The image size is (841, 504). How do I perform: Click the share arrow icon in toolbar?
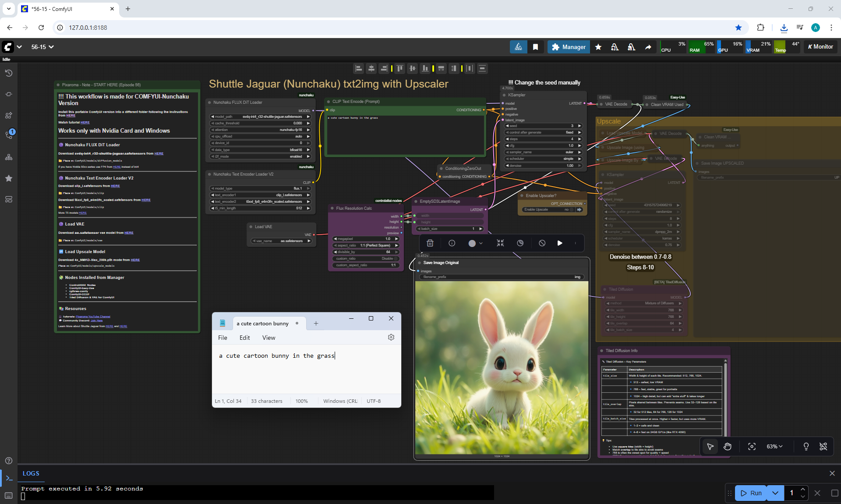point(648,47)
